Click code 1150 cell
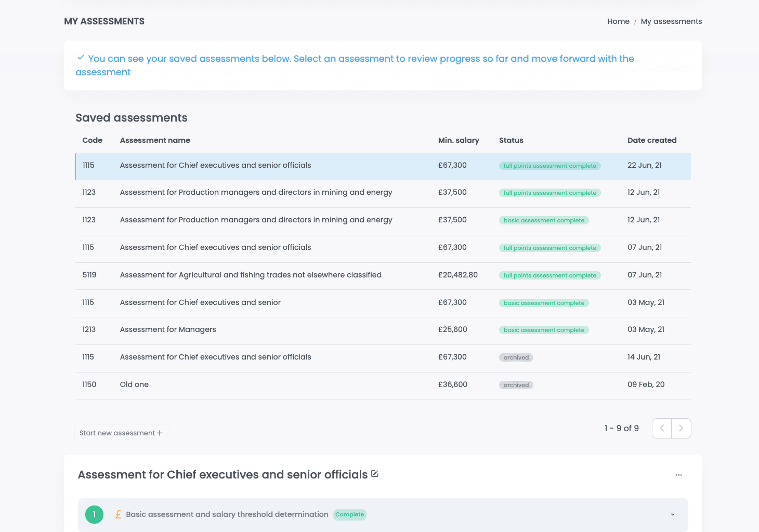This screenshot has width=759, height=532. pyautogui.click(x=89, y=384)
